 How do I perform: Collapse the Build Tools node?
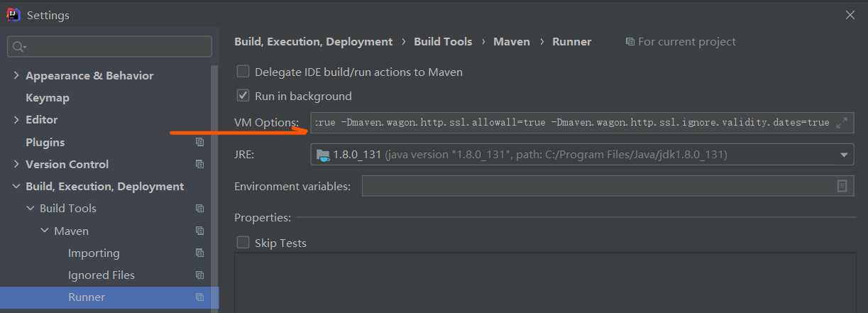31,208
